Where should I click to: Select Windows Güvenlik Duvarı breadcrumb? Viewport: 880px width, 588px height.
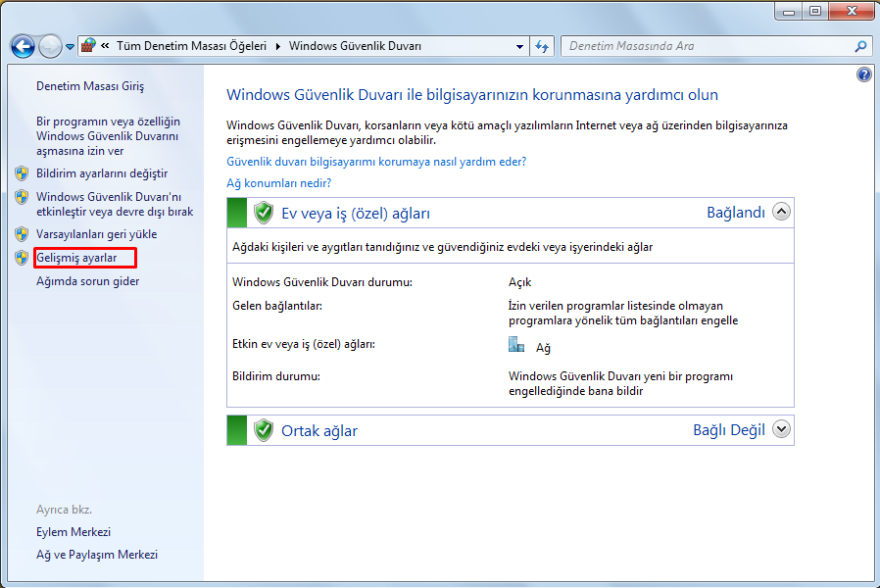[x=355, y=46]
